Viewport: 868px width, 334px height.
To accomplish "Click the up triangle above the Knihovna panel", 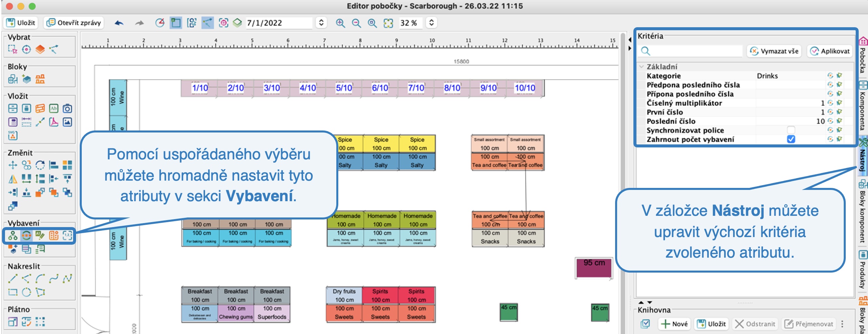I will 641,302.
